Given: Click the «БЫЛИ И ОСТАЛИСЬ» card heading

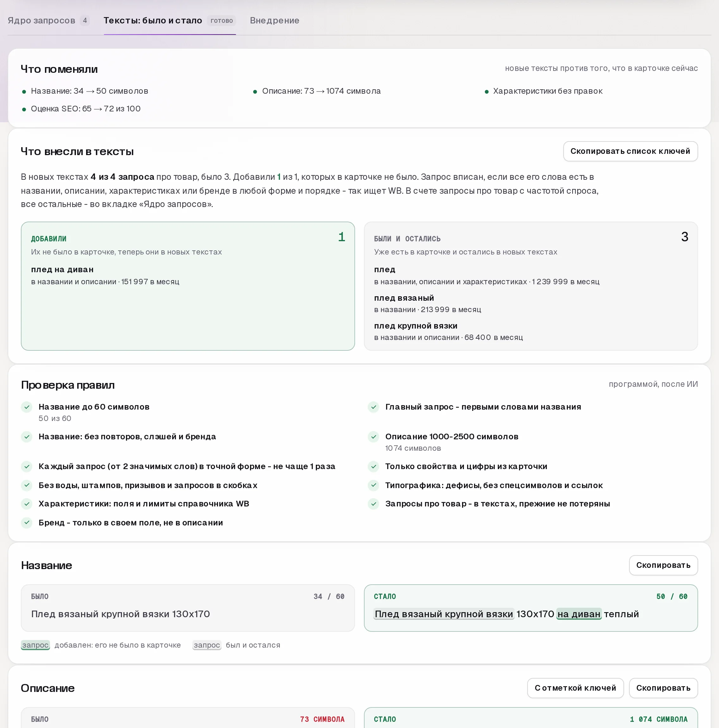Looking at the screenshot, I should click(407, 239).
